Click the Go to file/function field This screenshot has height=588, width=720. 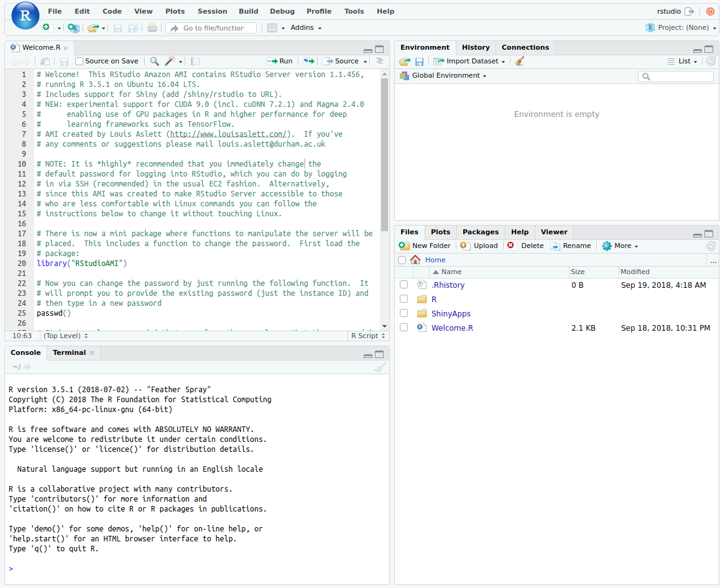pos(212,28)
